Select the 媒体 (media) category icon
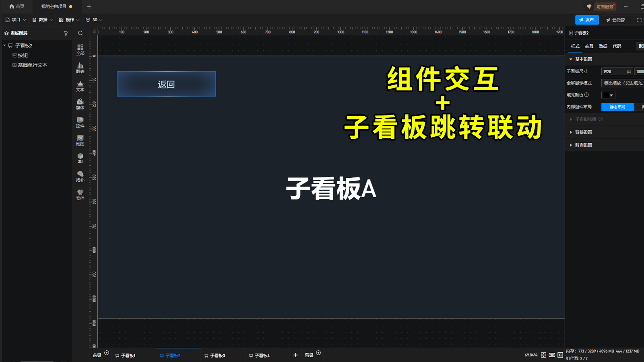 (x=80, y=104)
